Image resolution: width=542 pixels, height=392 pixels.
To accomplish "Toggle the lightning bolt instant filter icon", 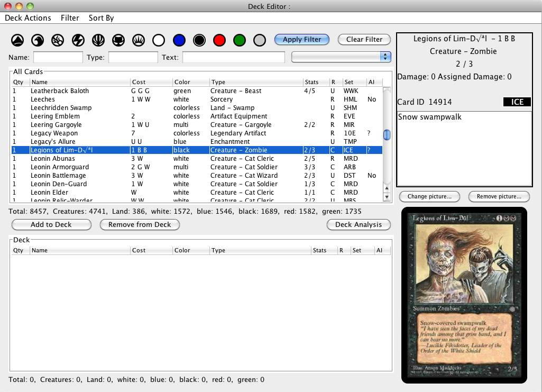I will coord(78,40).
